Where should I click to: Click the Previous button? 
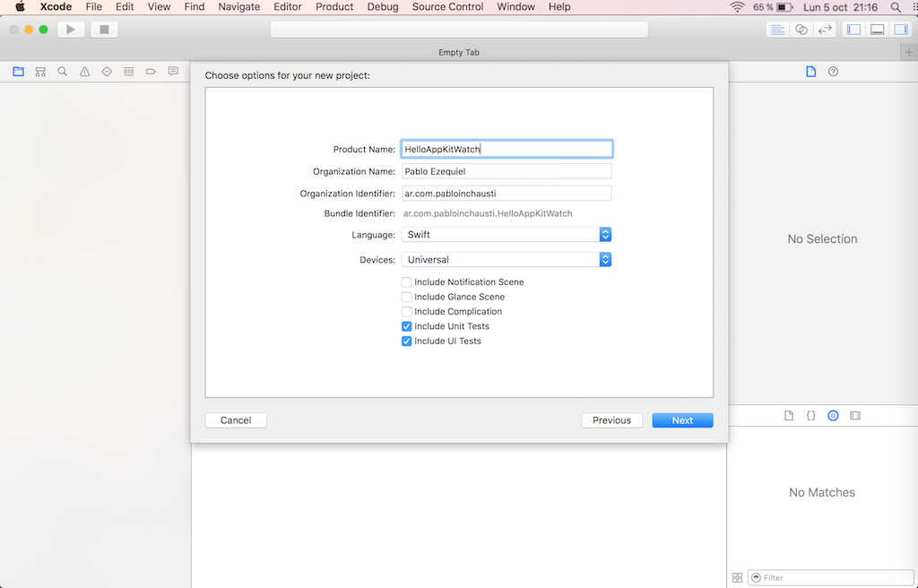611,420
